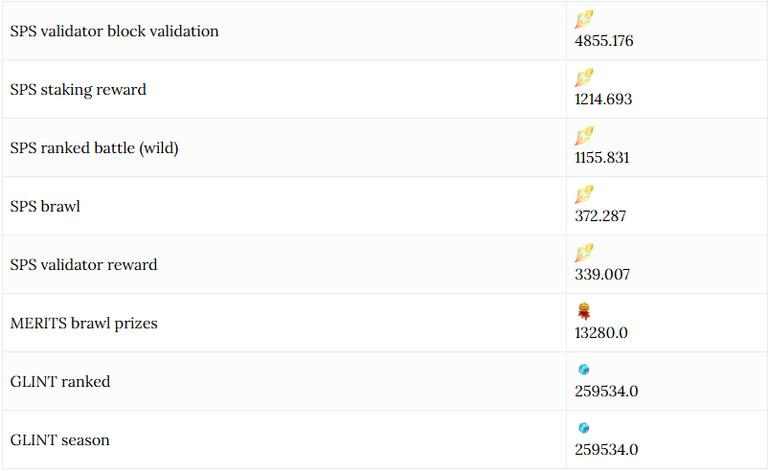This screenshot has height=471, width=768.
Task: Click MERITS medal icon for brawl prizes
Action: click(x=583, y=311)
